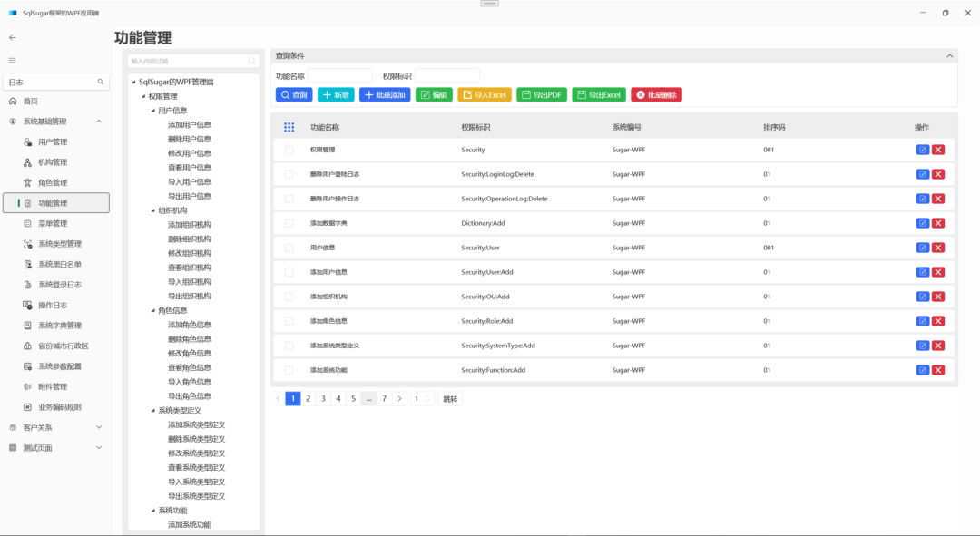980x536 pixels.
Task: Check the 权限管理 row checkbox
Action: pyautogui.click(x=289, y=150)
